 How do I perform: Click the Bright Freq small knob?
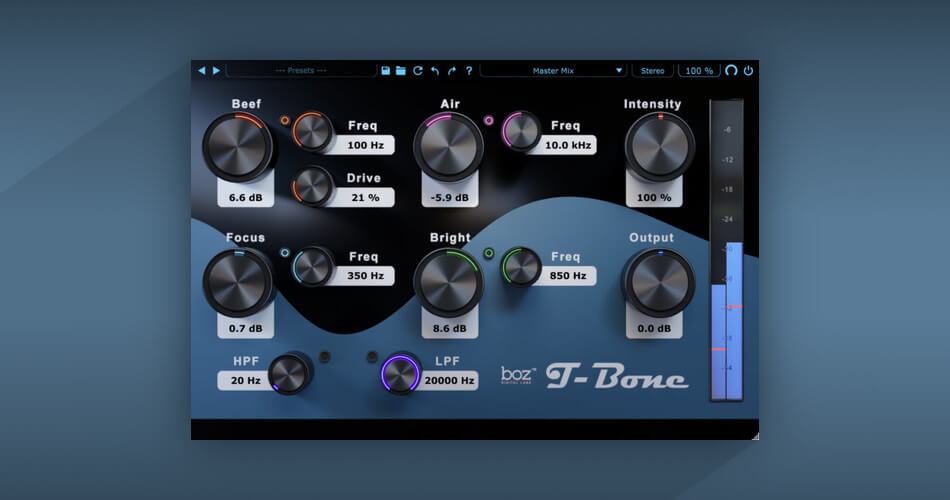[521, 267]
